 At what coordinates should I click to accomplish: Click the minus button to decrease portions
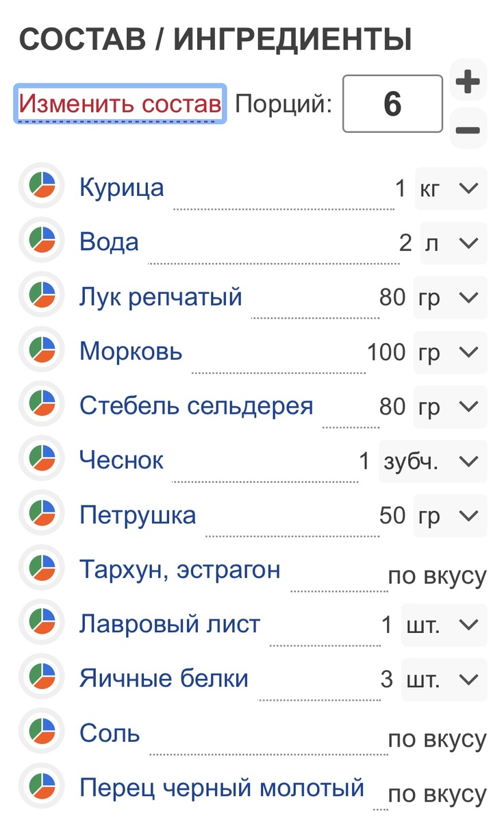point(468,127)
